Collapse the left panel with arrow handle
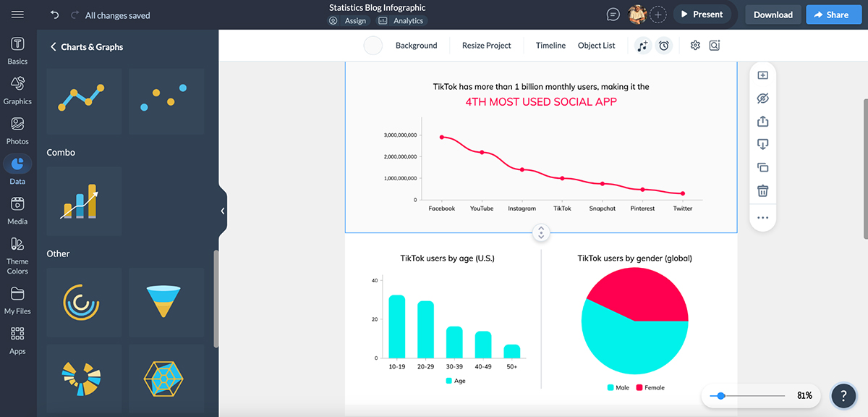Screen dimensions: 868x417 tap(223, 211)
